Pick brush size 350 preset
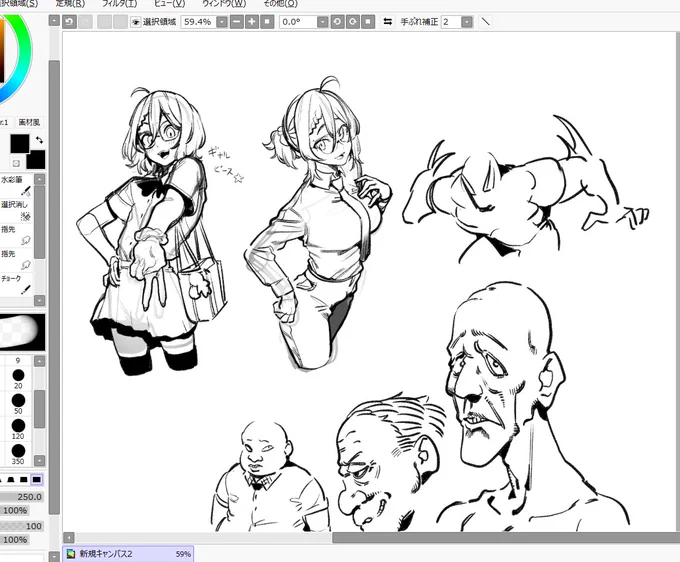The image size is (680, 562). pos(18,454)
